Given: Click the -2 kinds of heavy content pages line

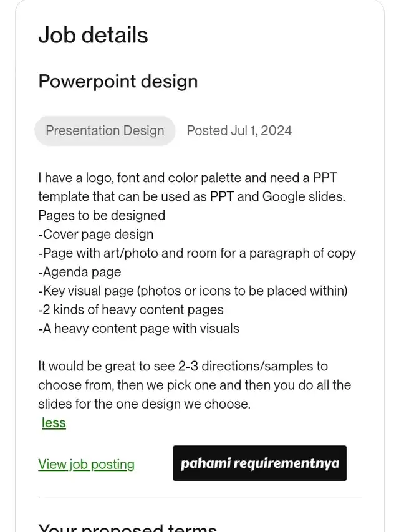Looking at the screenshot, I should click(x=131, y=310).
